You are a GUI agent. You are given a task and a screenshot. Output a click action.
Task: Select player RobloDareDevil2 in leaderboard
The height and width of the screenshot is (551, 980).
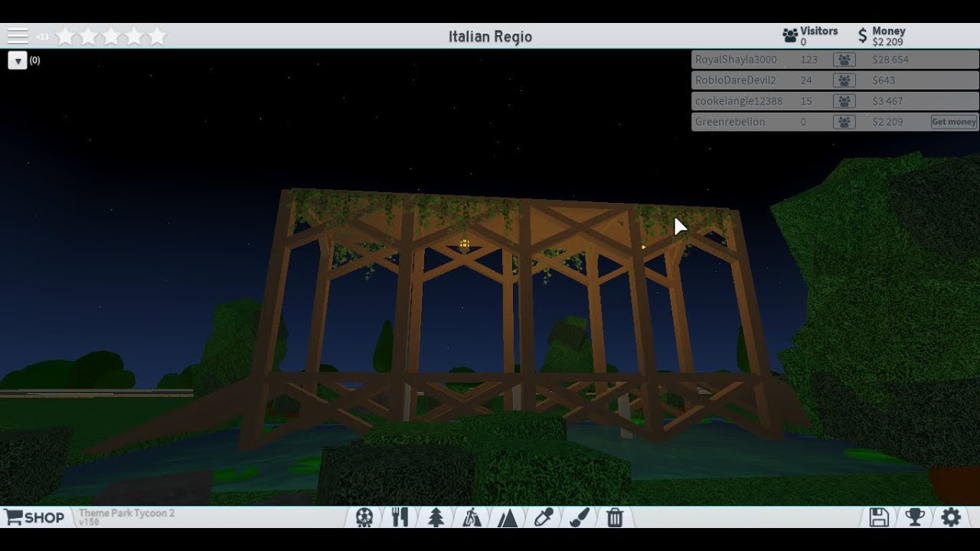point(736,80)
